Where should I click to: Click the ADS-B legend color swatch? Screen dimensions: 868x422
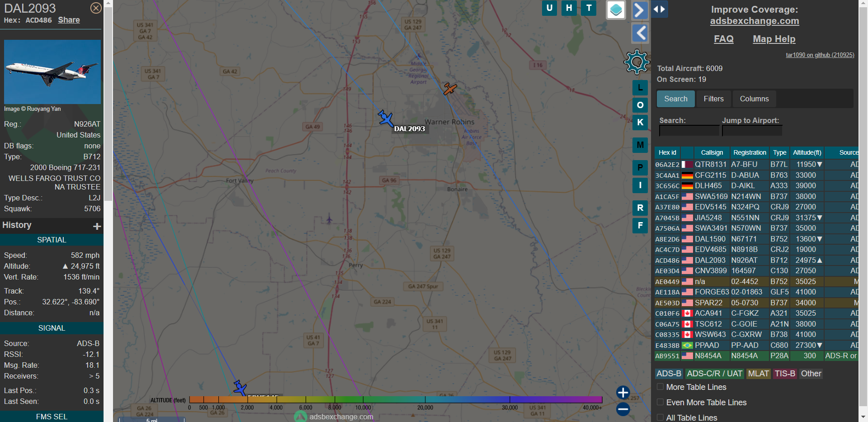[x=669, y=374]
